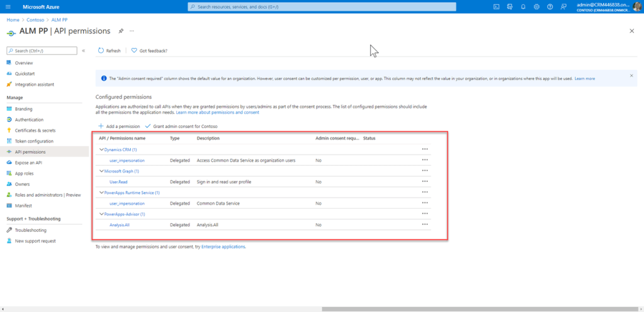Open Azure portal menu hamburger icon

coord(9,7)
